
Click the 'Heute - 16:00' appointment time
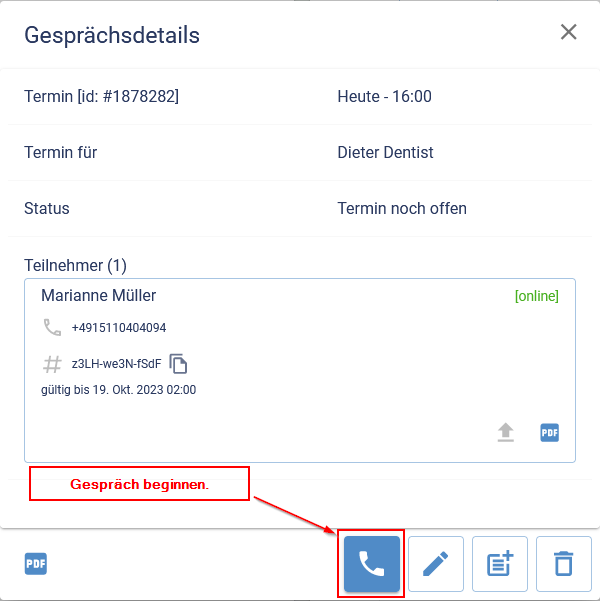point(384,97)
